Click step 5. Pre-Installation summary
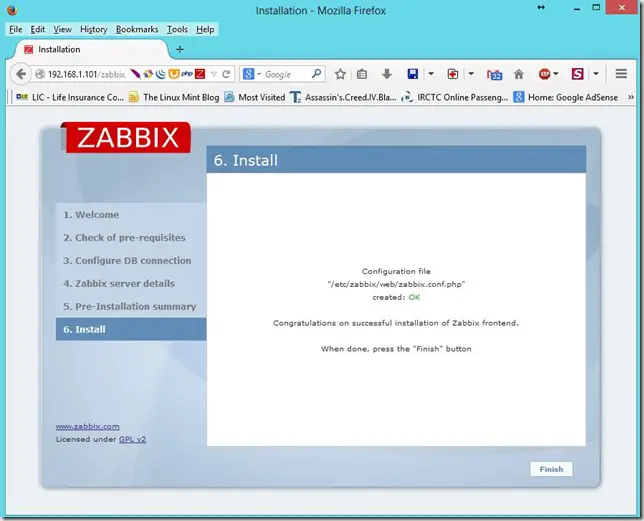The height and width of the screenshot is (521, 644). [x=130, y=307]
